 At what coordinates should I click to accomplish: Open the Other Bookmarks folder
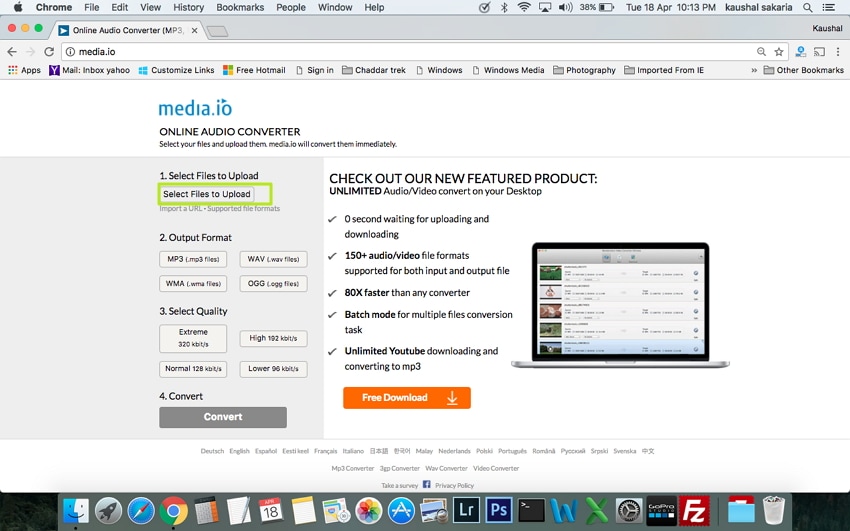(x=803, y=70)
